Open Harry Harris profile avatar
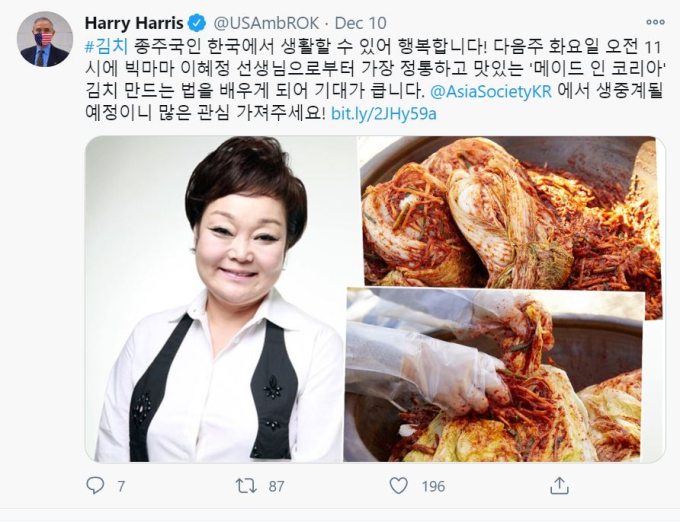 click(x=45, y=39)
